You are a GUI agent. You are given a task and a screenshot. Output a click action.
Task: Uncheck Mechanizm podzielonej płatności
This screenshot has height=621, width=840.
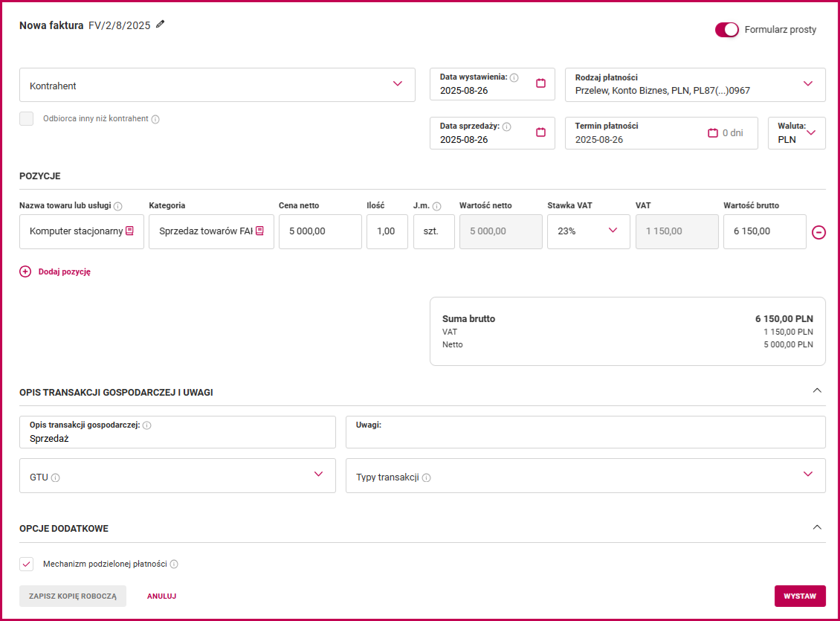point(26,564)
